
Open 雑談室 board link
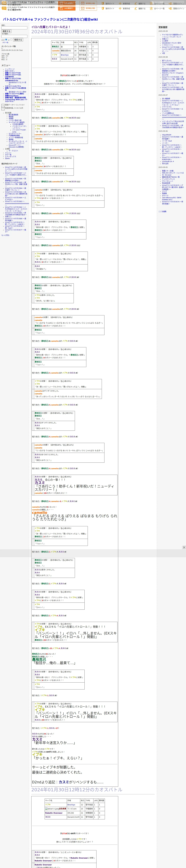tap(11, 117)
